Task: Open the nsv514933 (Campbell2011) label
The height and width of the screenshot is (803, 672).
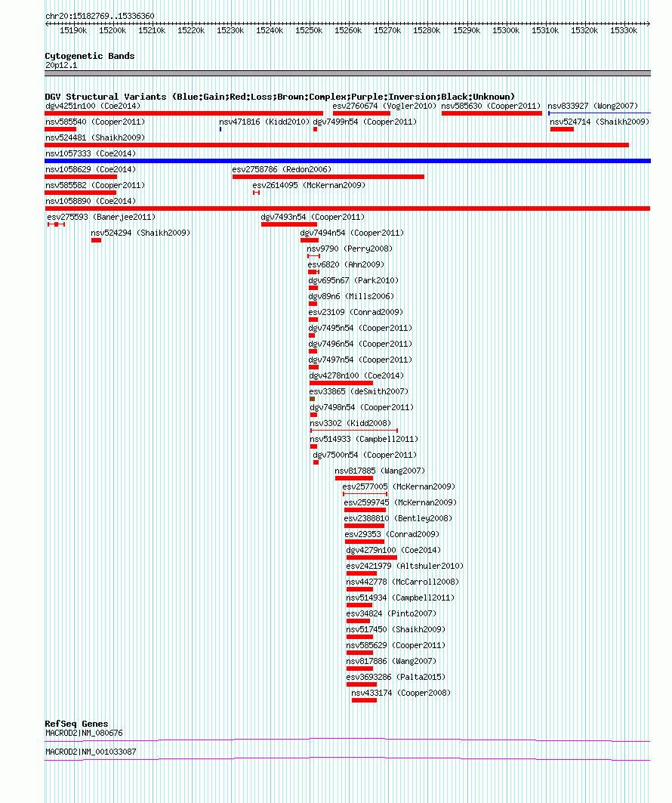Action: (x=365, y=440)
